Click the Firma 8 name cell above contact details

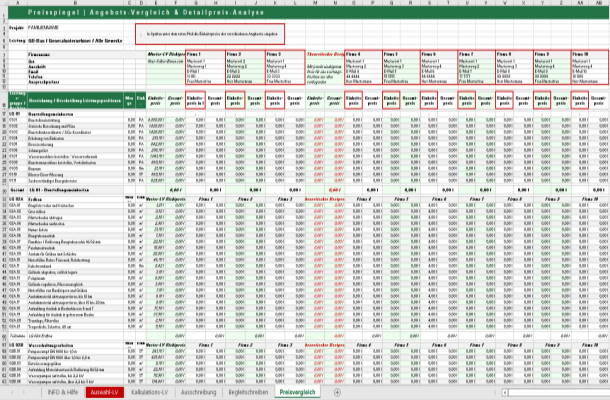pyautogui.click(x=515, y=54)
